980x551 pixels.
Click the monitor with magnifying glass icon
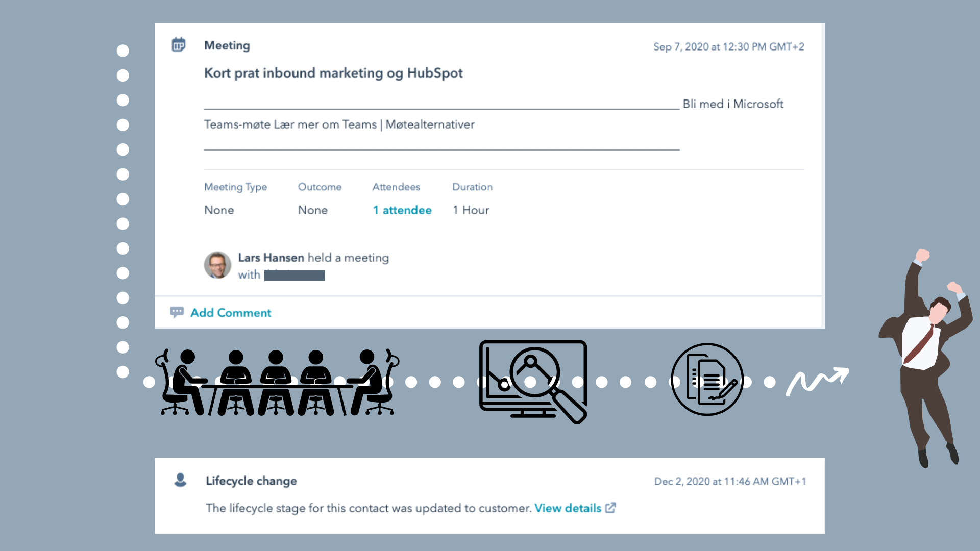pos(533,382)
